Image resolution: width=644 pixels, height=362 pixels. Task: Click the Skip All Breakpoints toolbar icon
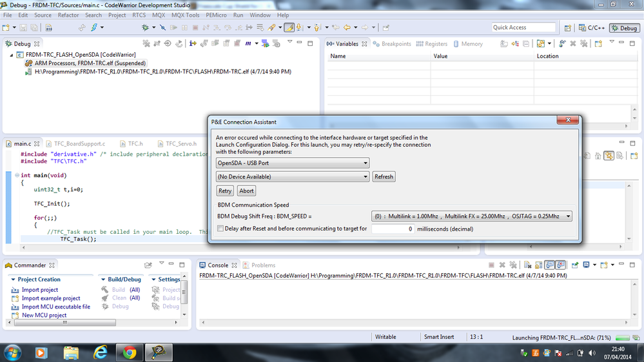click(162, 28)
